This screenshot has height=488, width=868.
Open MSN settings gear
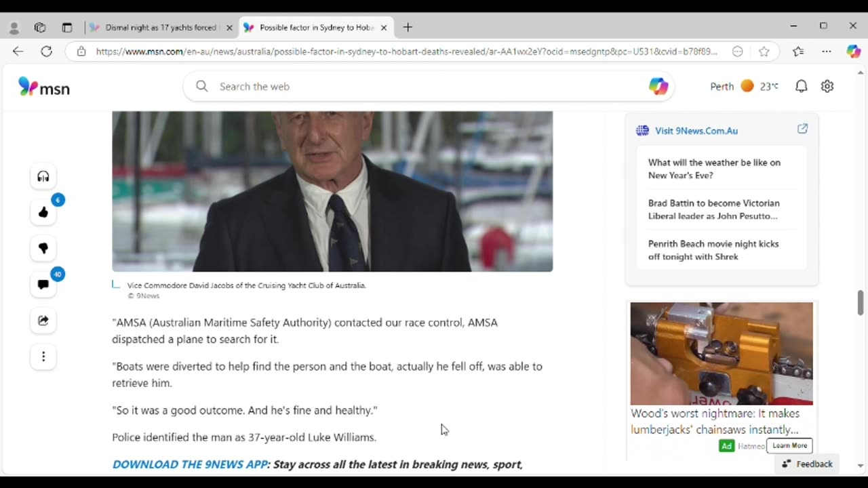(x=827, y=86)
